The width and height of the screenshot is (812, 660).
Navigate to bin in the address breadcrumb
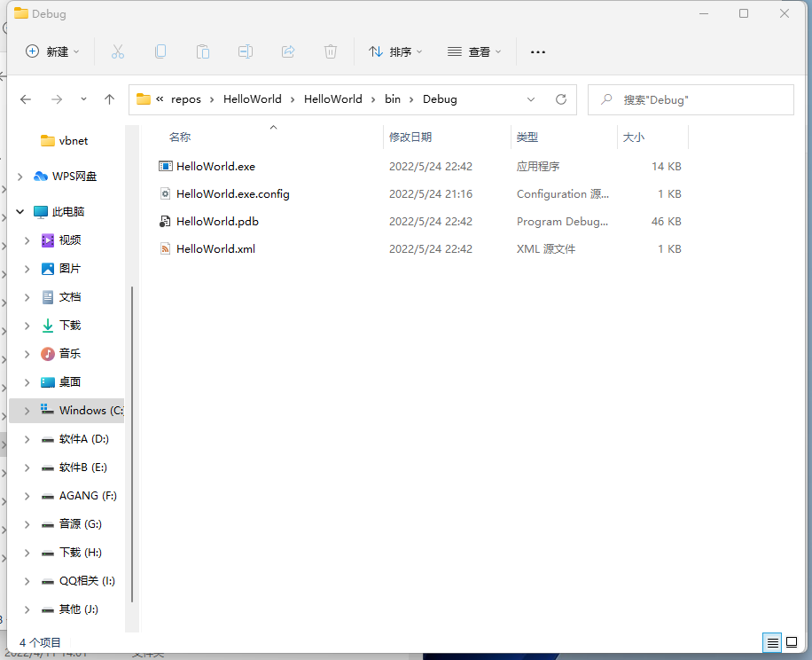click(392, 99)
